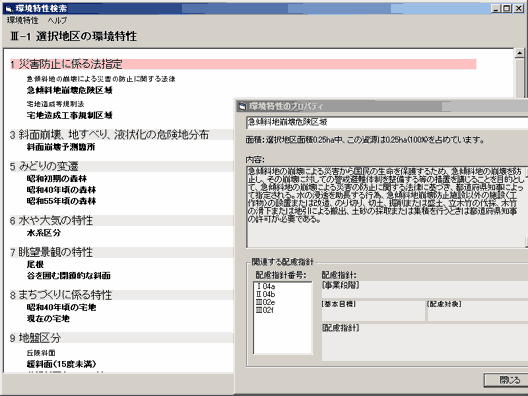Click the 丘陵斜面 sub-label
The width and height of the screenshot is (528, 396).
41,353
